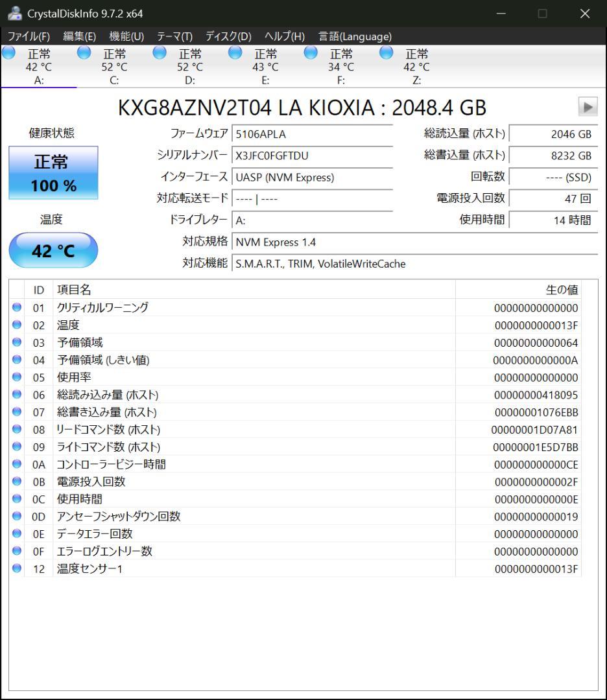Click status dot of ID 0A コントローラービジー時間 row
Viewport: 607px width, 700px height.
tap(17, 464)
